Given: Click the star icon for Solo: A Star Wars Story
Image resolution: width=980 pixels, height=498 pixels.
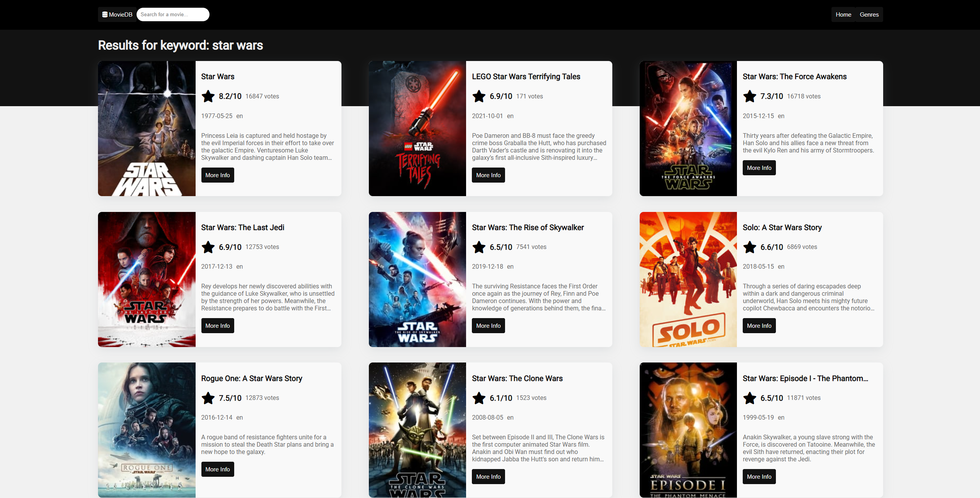Looking at the screenshot, I should tap(750, 247).
